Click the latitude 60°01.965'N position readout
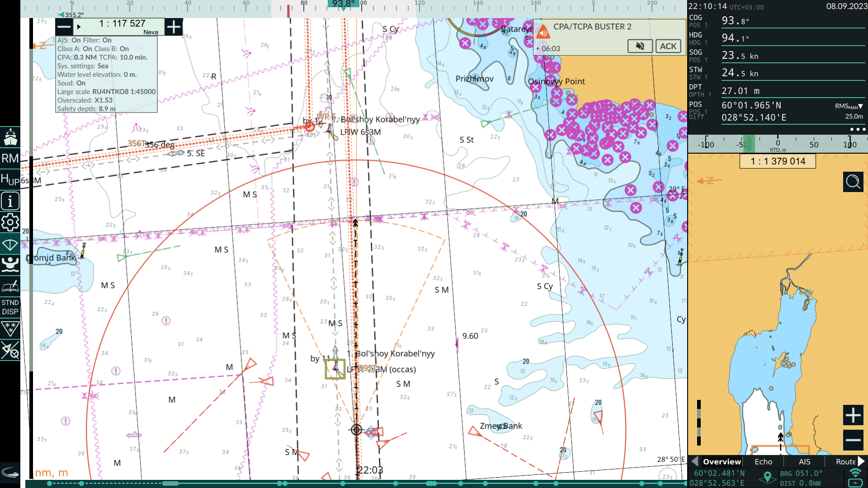This screenshot has width=868, height=488. click(751, 105)
